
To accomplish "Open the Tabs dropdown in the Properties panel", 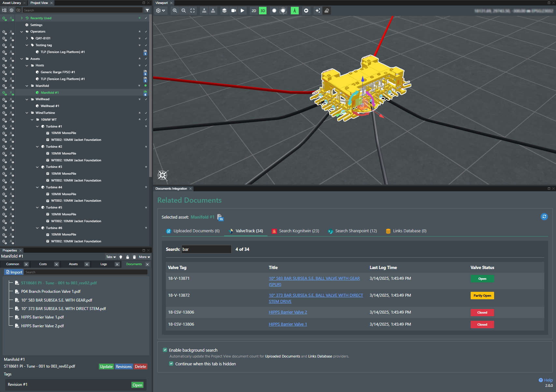I will point(110,257).
